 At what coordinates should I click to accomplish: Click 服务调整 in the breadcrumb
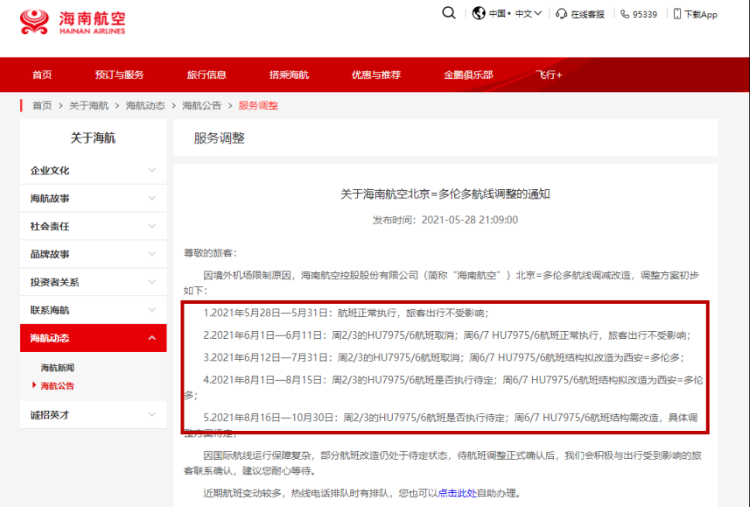[258, 106]
